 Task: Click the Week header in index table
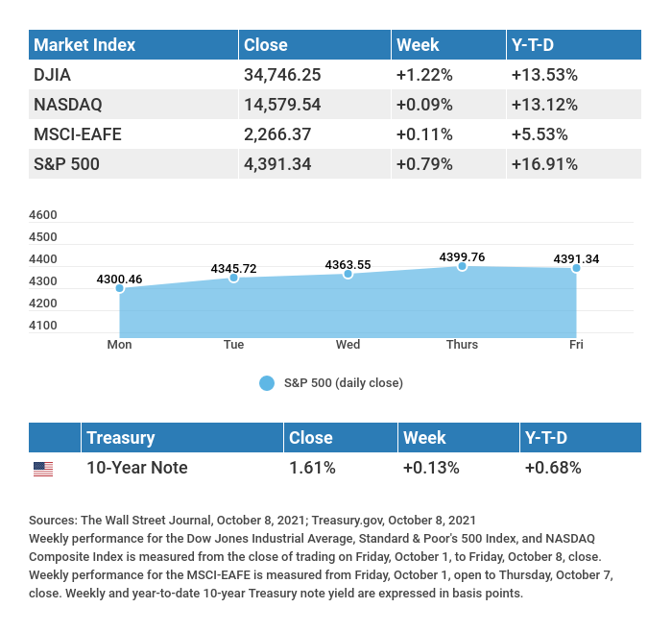click(418, 45)
